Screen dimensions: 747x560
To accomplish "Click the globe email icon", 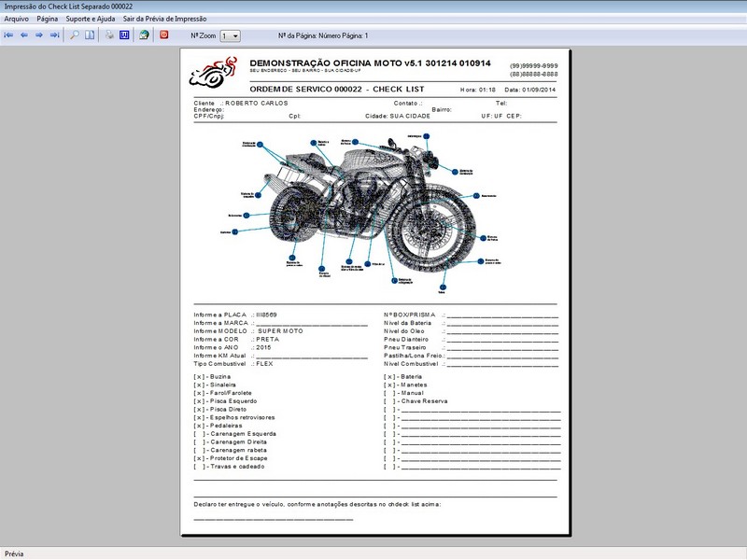I will click(x=145, y=35).
